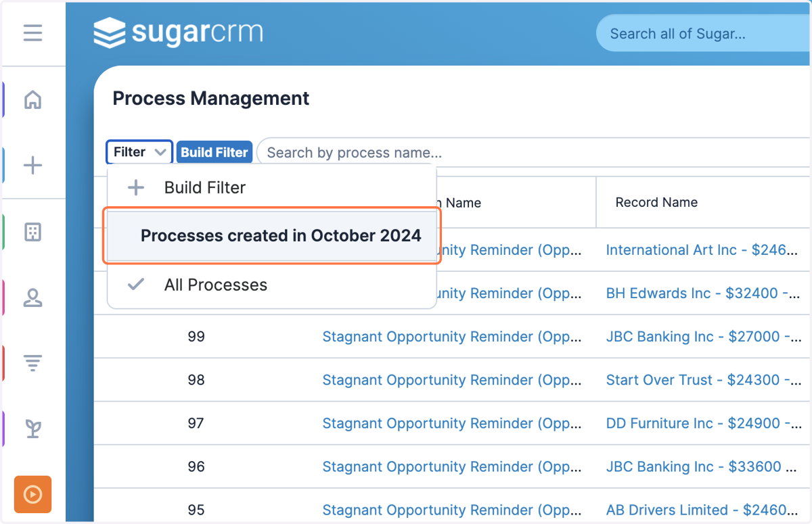Viewport: 812px width, 524px height.
Task: Click the Search all of Sugar box
Action: tap(704, 34)
